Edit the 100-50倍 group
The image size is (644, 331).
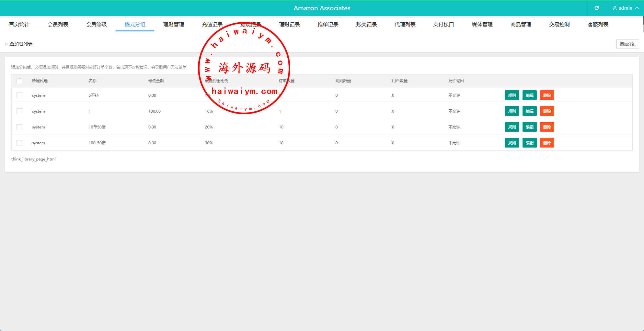coord(529,143)
